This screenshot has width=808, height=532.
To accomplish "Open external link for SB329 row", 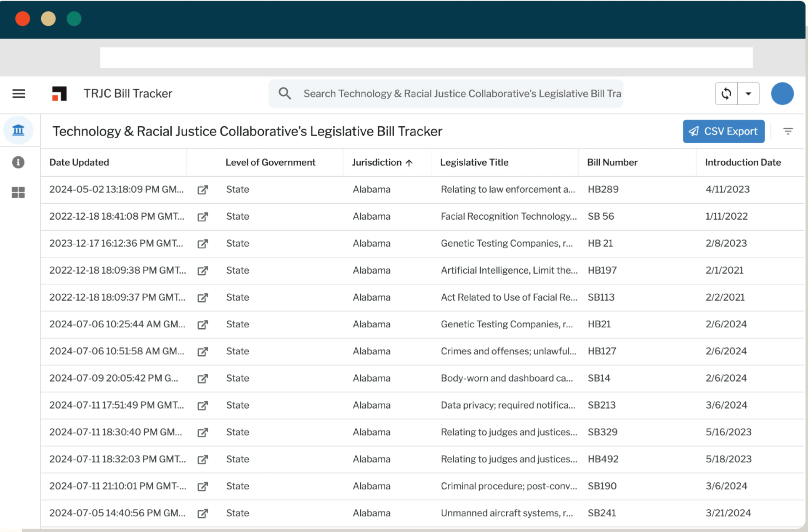I will click(x=203, y=432).
